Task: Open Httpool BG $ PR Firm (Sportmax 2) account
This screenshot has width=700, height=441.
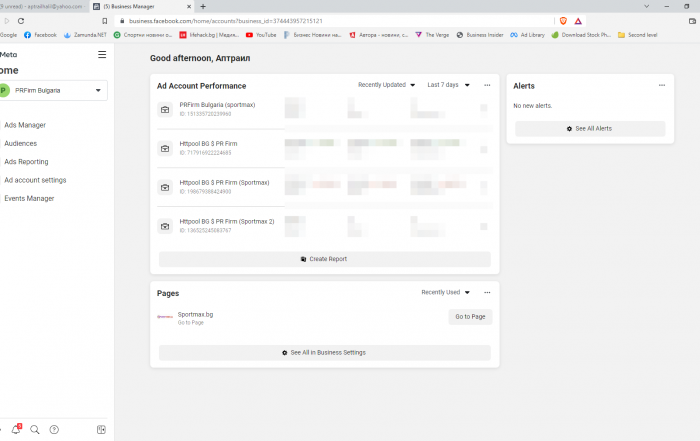Action: point(227,221)
